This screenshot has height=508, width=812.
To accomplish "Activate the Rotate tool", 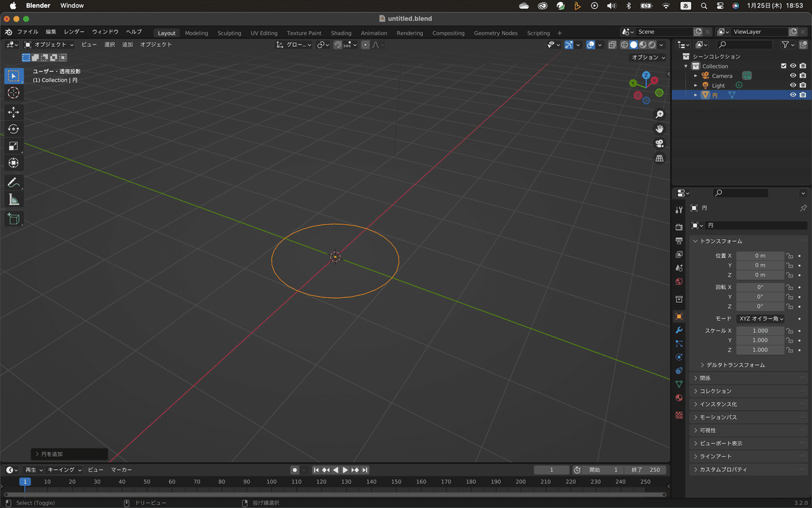I will pyautogui.click(x=14, y=129).
